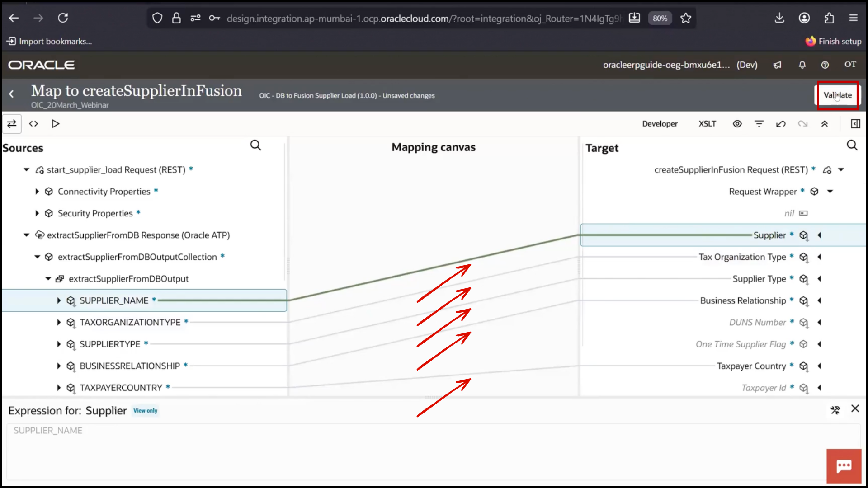Run the test mapping play icon
868x488 pixels.
click(55, 124)
